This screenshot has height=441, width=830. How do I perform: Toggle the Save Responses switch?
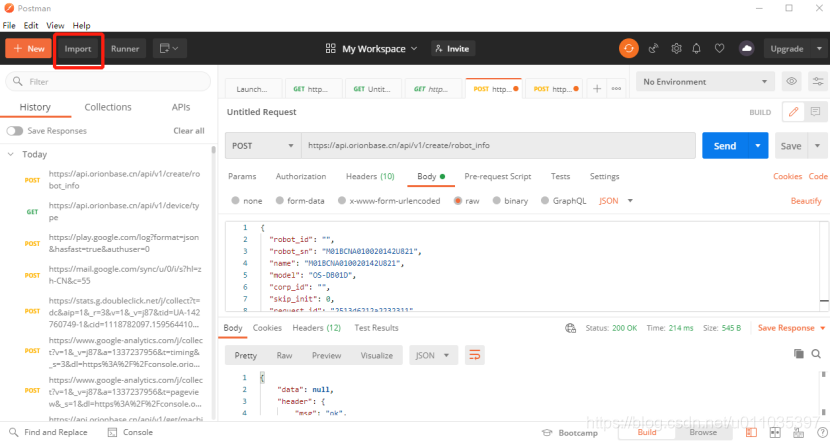click(x=15, y=131)
